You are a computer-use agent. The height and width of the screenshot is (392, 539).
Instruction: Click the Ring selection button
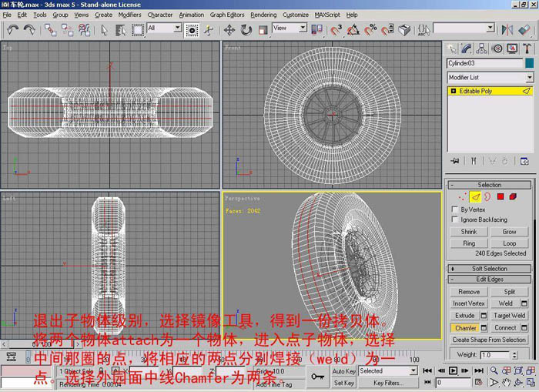point(469,243)
